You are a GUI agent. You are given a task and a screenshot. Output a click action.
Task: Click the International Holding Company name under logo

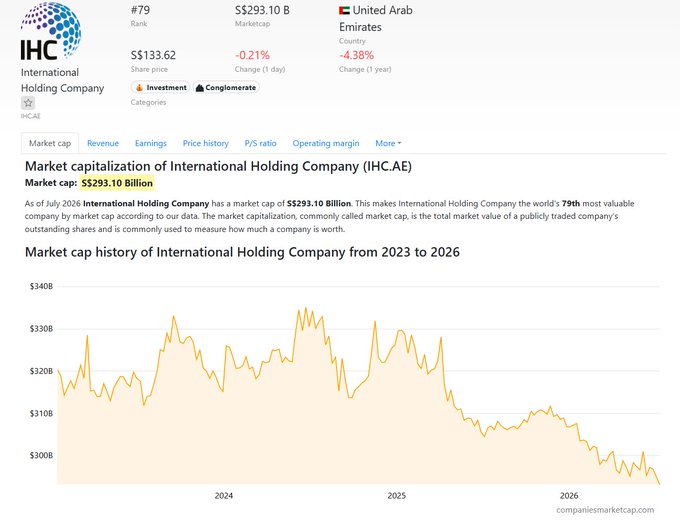pos(62,80)
